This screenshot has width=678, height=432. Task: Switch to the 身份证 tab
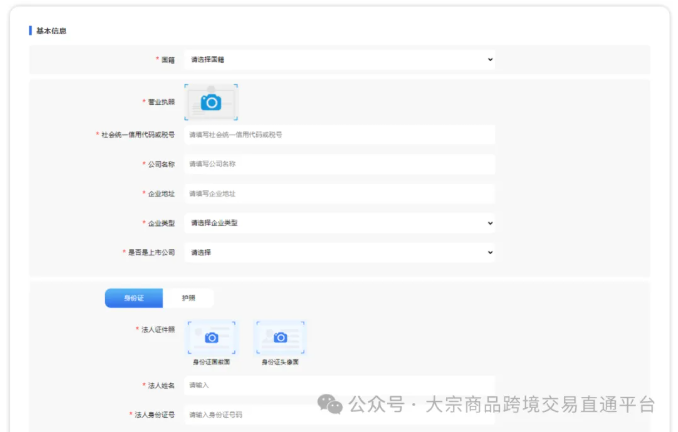click(134, 298)
